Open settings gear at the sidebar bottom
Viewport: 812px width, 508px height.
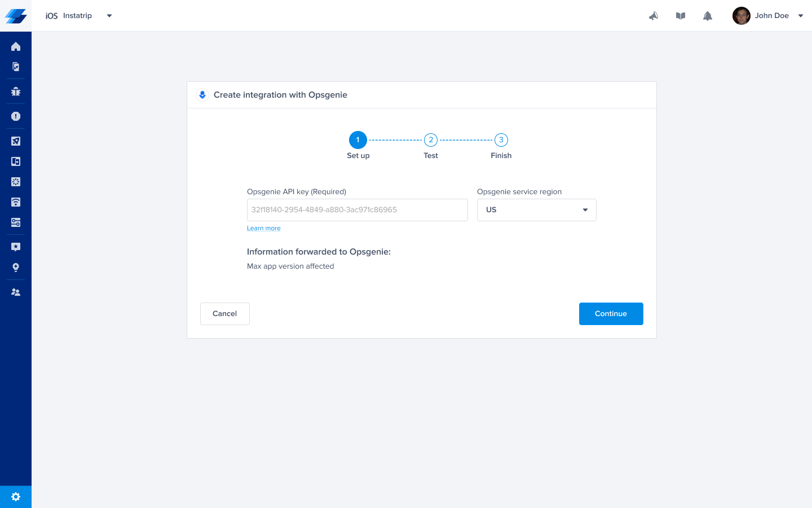tap(16, 497)
